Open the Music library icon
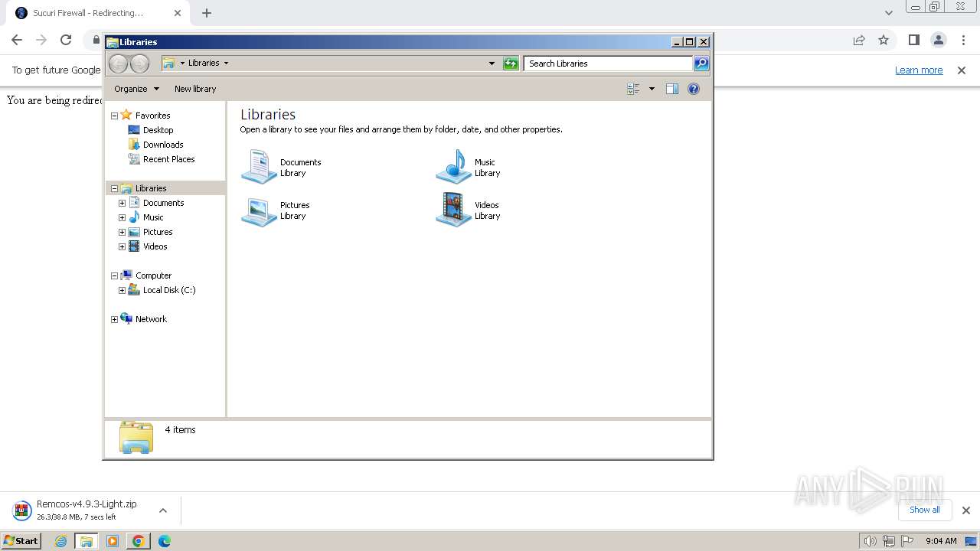 tap(453, 167)
